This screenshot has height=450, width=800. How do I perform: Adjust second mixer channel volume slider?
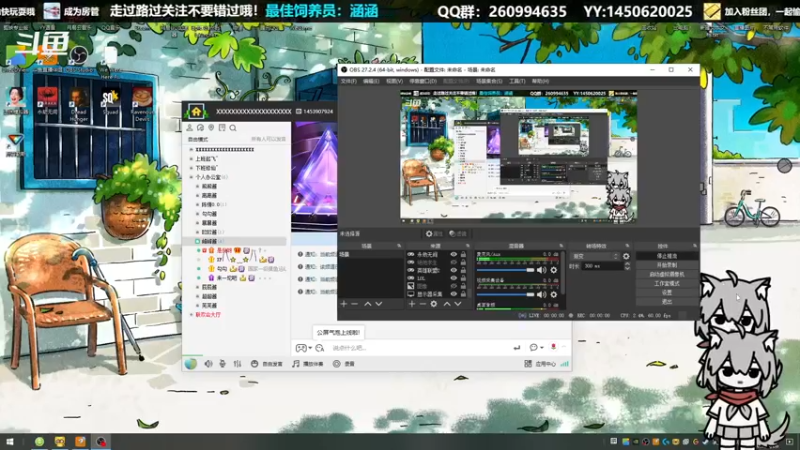505,294
